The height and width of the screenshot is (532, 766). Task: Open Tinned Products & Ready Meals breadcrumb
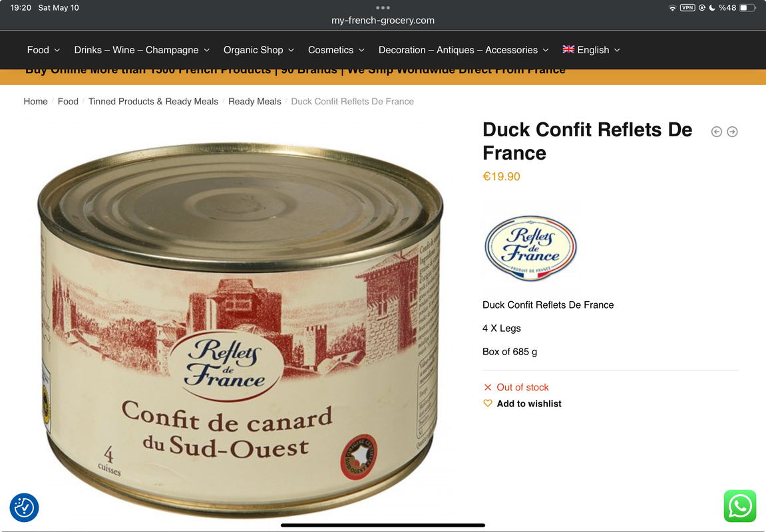tap(153, 102)
